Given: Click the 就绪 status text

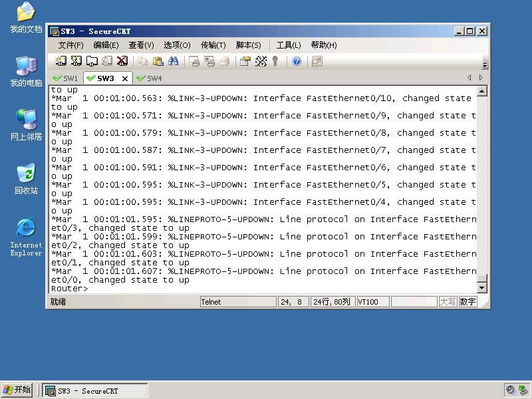Looking at the screenshot, I should [58, 302].
